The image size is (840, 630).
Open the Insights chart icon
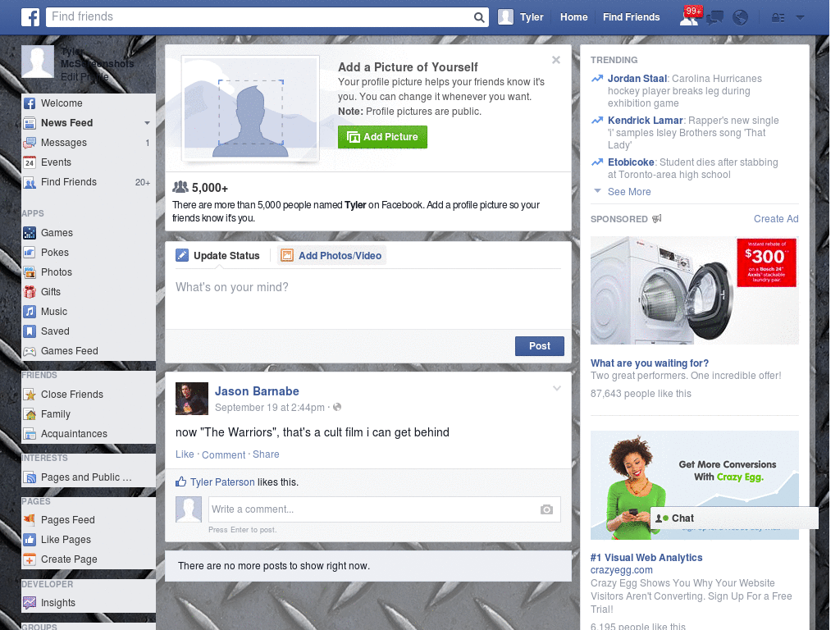(x=30, y=603)
